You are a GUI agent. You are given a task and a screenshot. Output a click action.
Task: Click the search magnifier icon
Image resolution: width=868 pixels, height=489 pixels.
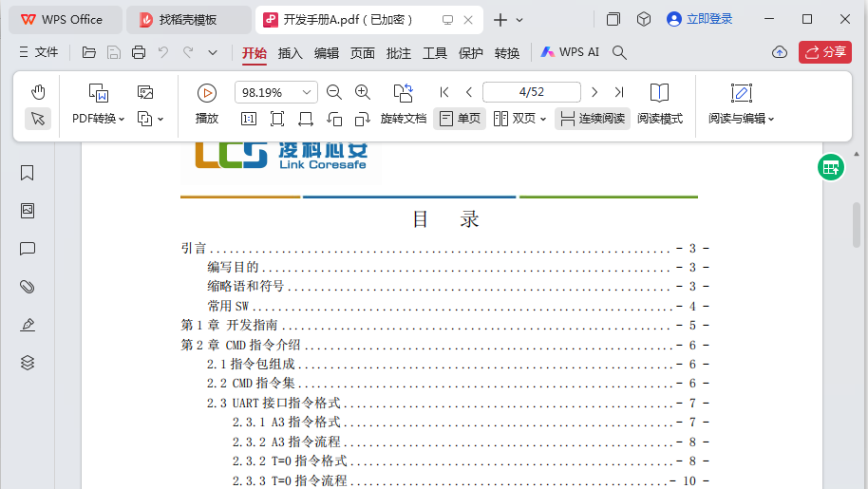coord(619,52)
